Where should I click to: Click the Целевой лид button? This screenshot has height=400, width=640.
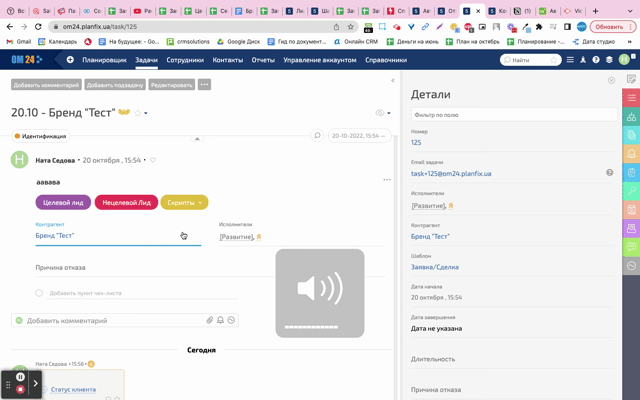(x=63, y=202)
